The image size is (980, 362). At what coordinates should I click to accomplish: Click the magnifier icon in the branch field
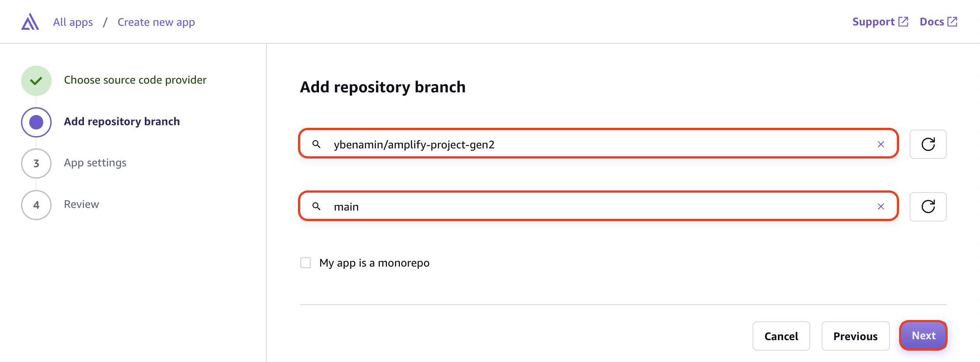317,206
